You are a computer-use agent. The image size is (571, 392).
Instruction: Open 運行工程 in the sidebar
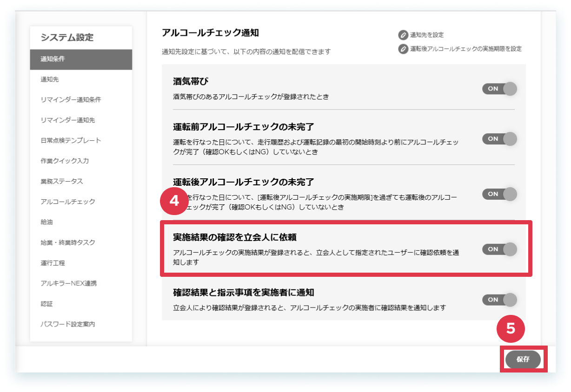[x=81, y=263]
